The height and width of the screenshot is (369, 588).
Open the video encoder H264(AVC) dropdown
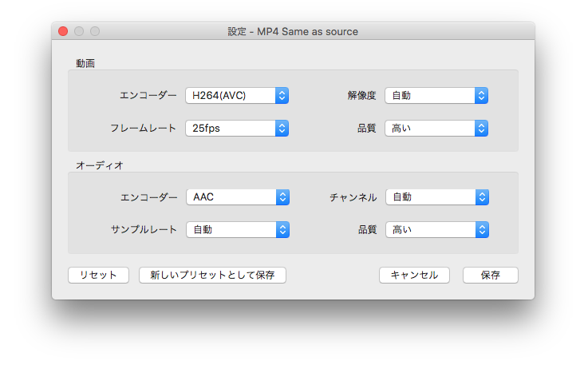236,96
